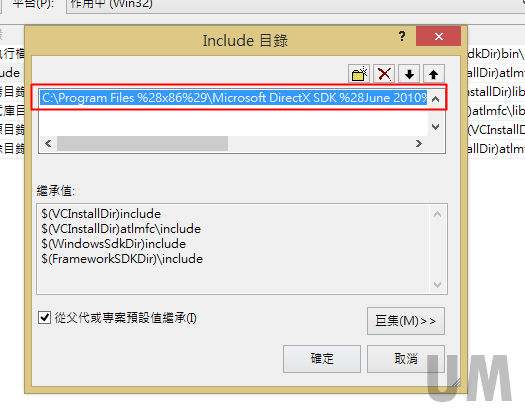Click the directory list scroll up arrow
Viewport: 525px width, 411px height.
click(x=436, y=99)
